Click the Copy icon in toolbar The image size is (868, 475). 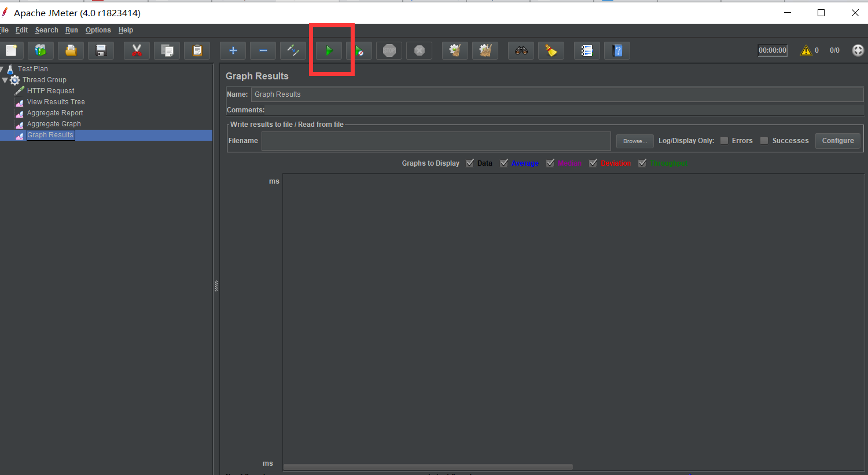[167, 50]
